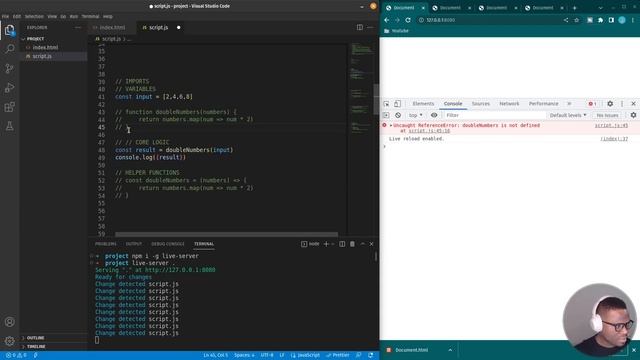This screenshot has width=640, height=360.
Task: Switch to the Network DevTools tab
Action: (509, 104)
